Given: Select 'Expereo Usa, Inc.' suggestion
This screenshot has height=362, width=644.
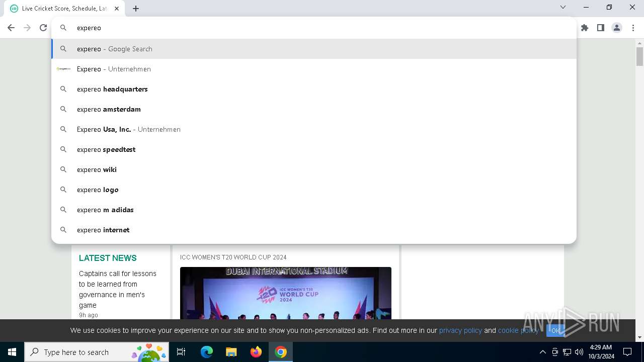Looking at the screenshot, I should click(x=314, y=129).
